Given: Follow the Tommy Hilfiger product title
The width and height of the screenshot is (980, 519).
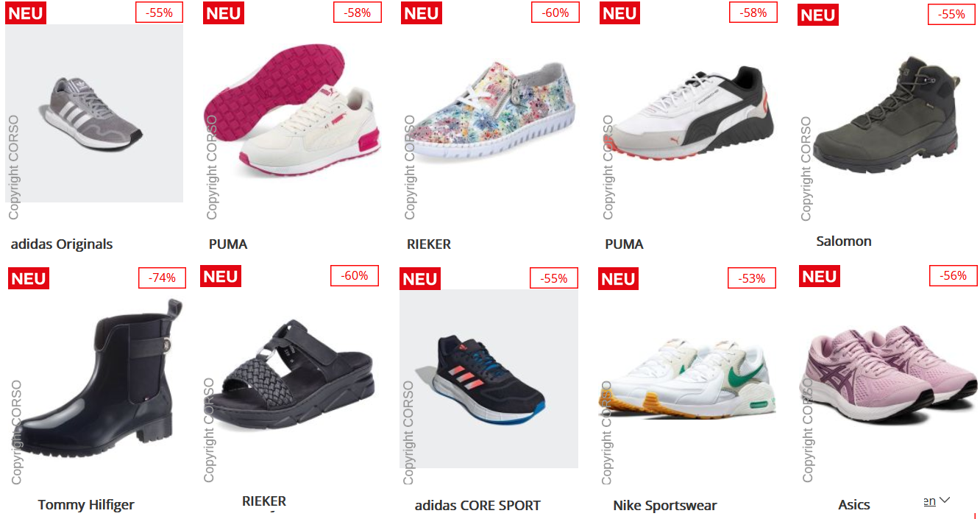Looking at the screenshot, I should pyautogui.click(x=86, y=505).
